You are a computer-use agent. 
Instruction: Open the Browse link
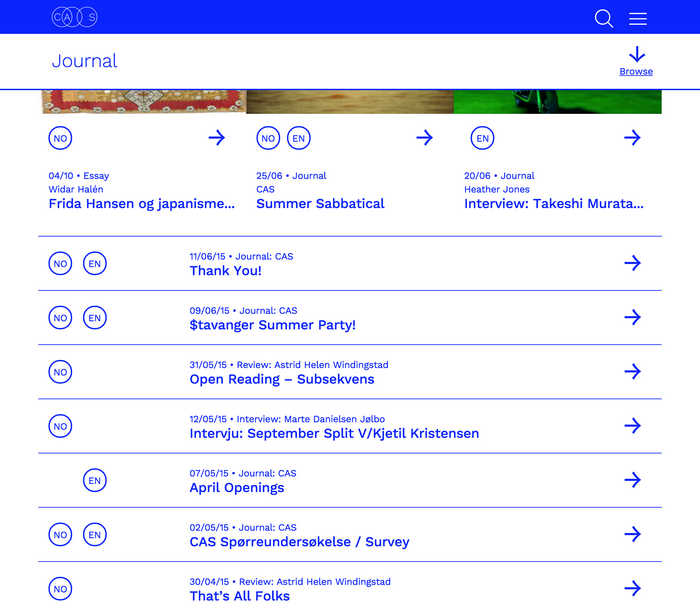636,71
